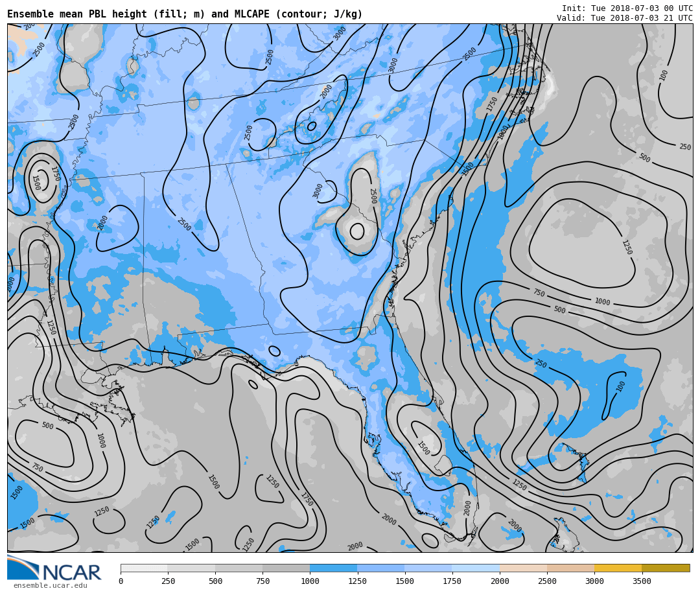Click the ensemble mean PBL height title
Viewport: 700px width, 593px height.
tap(185, 14)
